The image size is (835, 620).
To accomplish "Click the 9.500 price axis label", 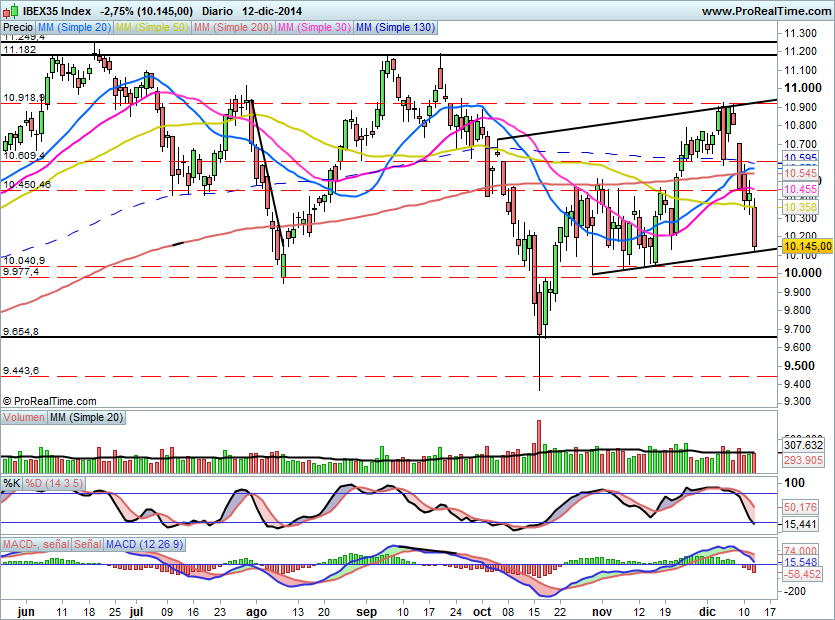I will tap(799, 366).
